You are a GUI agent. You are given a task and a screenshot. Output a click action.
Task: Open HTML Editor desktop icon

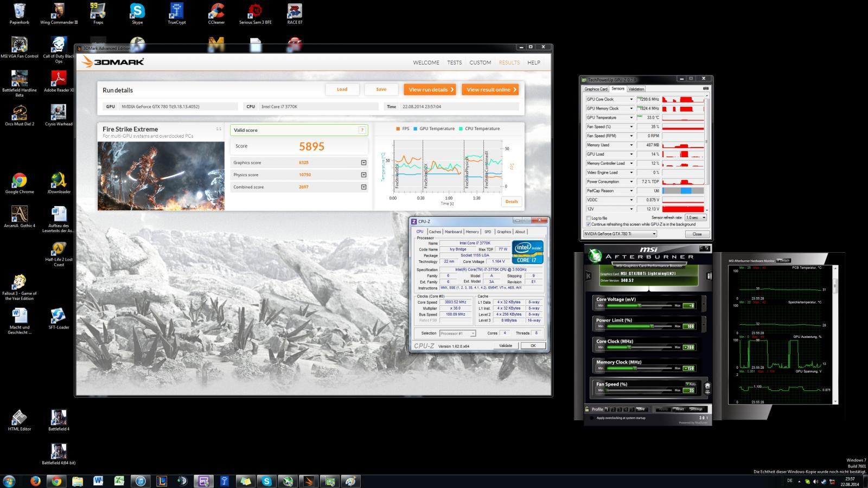20,420
